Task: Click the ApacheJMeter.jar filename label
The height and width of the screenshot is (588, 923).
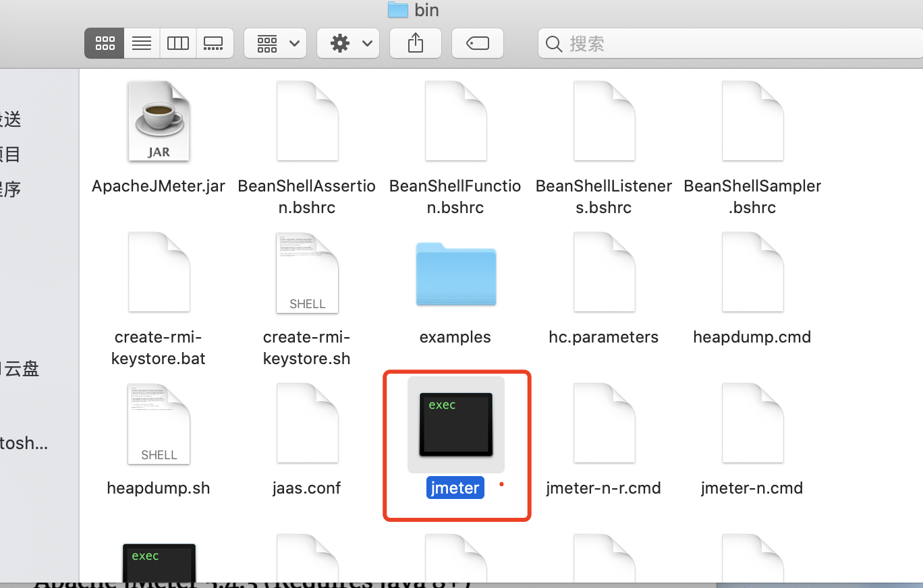Action: pos(159,186)
